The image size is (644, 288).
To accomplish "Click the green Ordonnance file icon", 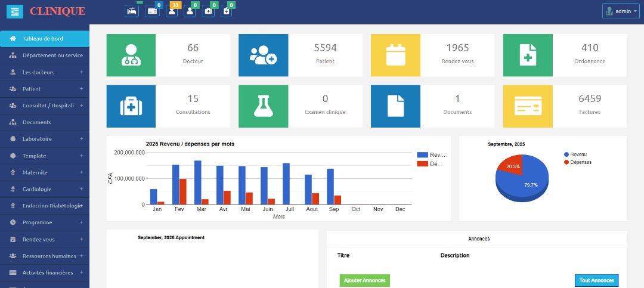I will click(x=528, y=55).
